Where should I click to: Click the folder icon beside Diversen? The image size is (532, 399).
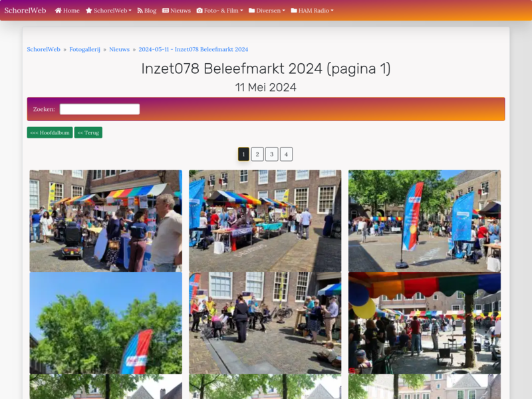252,11
